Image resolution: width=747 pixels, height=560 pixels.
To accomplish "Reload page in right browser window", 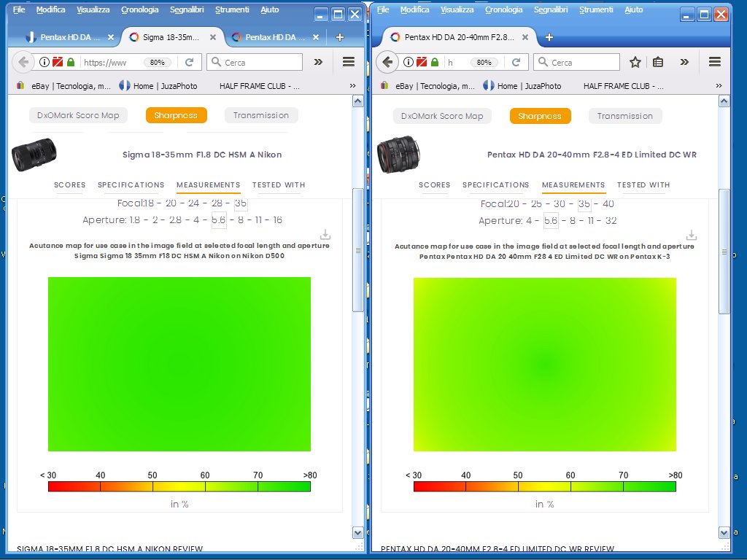I will [516, 62].
